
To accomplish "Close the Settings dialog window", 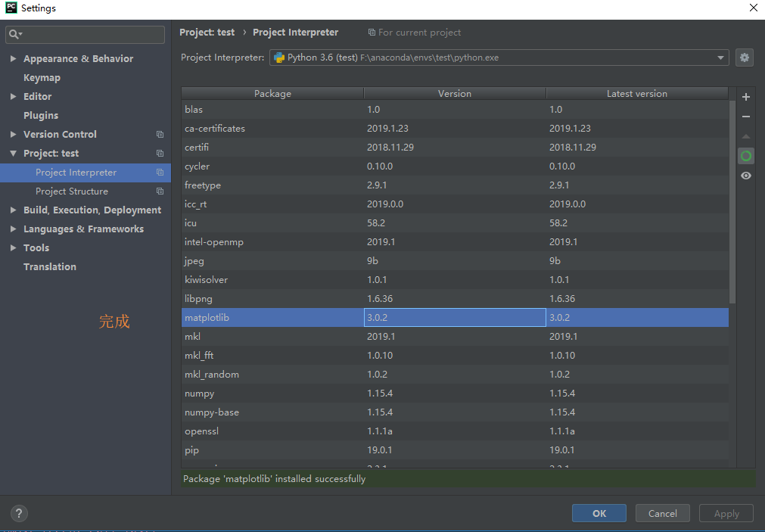I will click(754, 8).
